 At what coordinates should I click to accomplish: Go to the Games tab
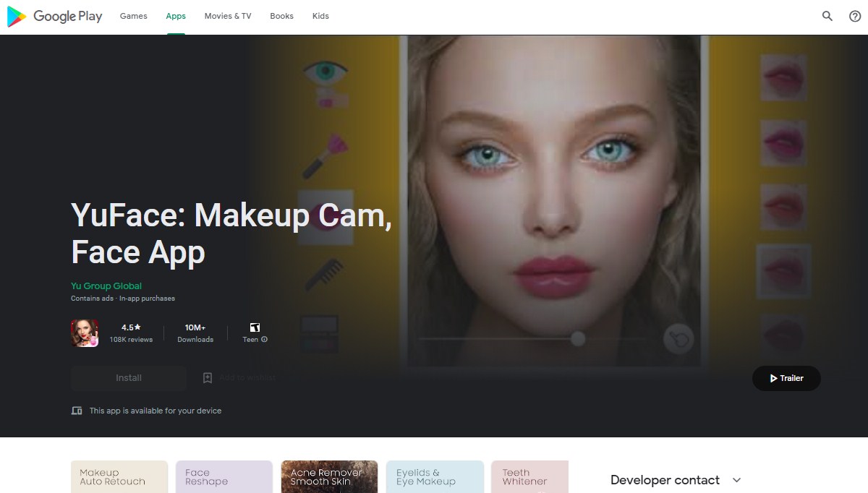[x=134, y=16]
